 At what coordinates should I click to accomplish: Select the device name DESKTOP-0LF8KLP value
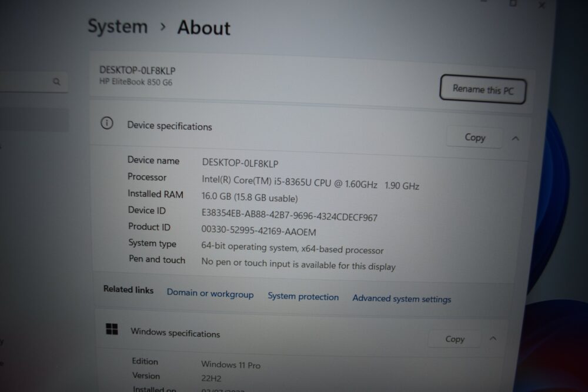point(240,163)
